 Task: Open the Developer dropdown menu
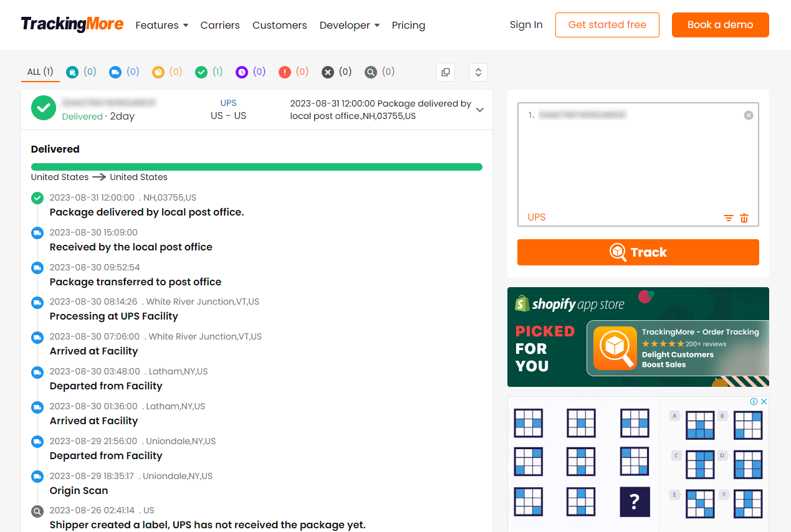pyautogui.click(x=349, y=26)
